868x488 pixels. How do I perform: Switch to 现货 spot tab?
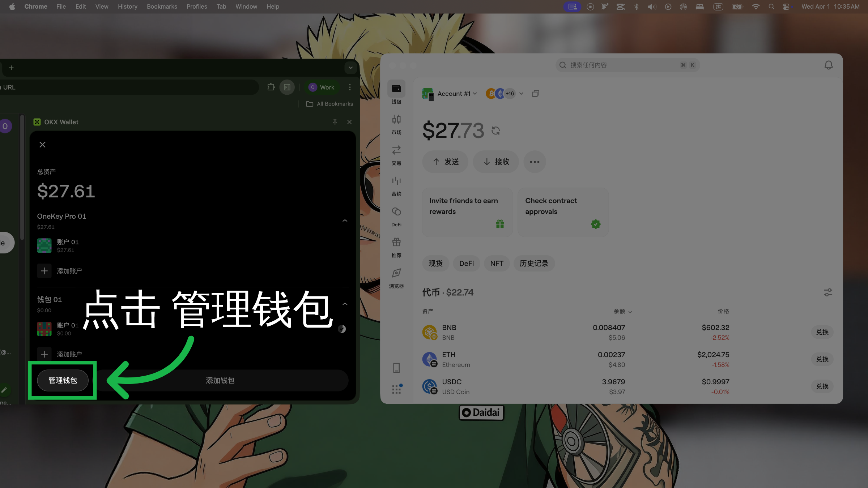coord(435,264)
